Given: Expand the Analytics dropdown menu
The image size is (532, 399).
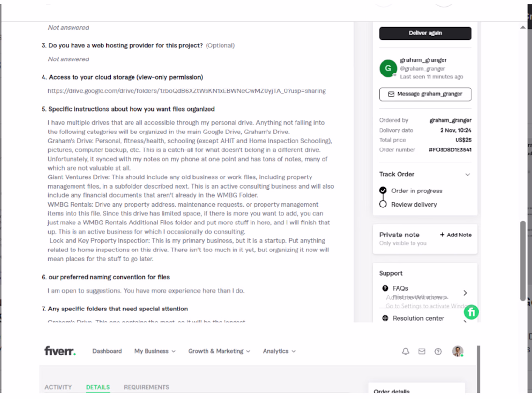Looking at the screenshot, I should (279, 351).
